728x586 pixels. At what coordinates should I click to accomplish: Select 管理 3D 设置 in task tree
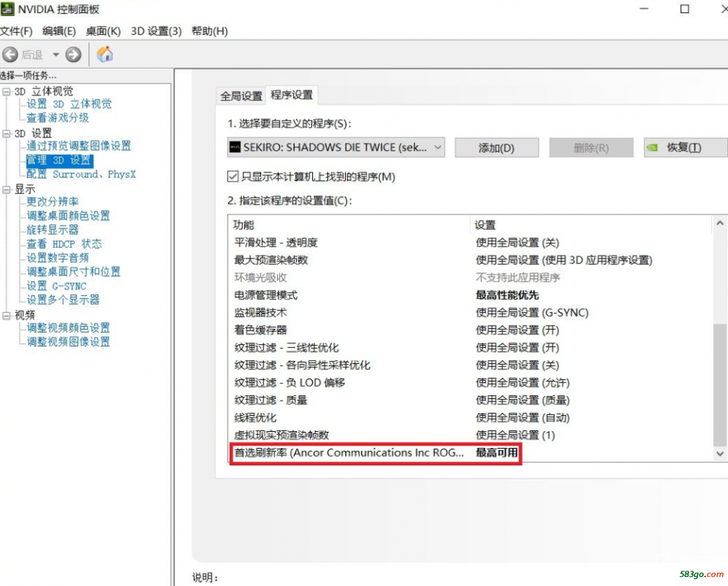pyautogui.click(x=60, y=160)
